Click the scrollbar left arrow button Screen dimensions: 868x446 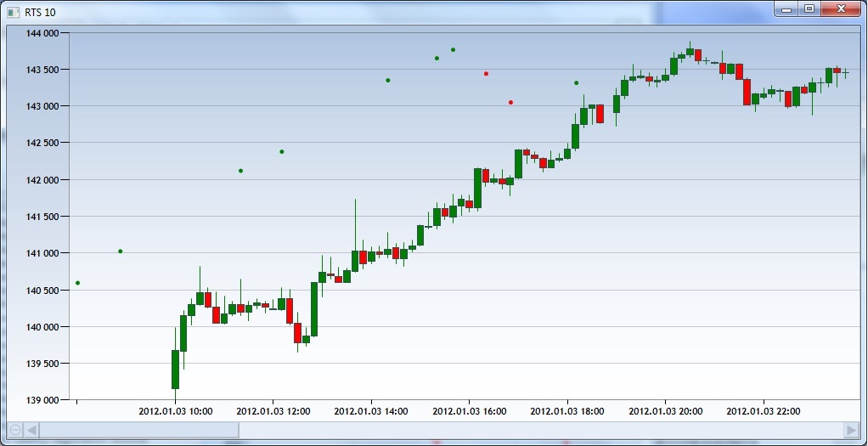(31, 430)
